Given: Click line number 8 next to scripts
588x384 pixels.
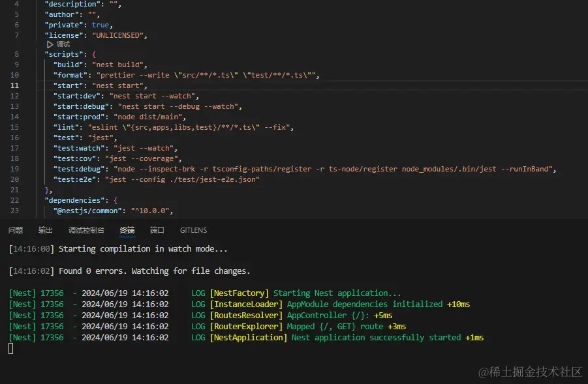Looking at the screenshot, I should [16, 54].
